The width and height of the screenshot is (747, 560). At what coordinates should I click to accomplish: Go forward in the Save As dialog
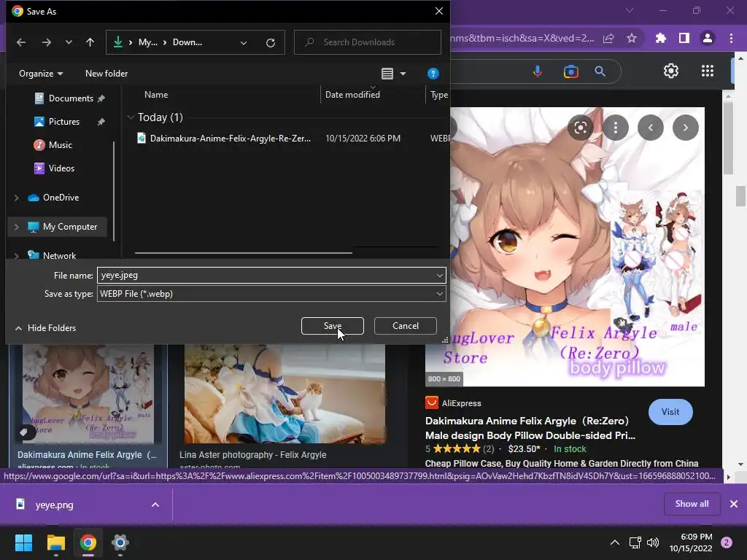(x=46, y=42)
